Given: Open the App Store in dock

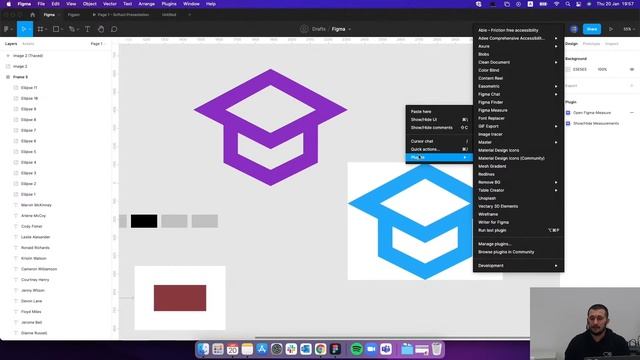Looking at the screenshot, I should coord(262,349).
